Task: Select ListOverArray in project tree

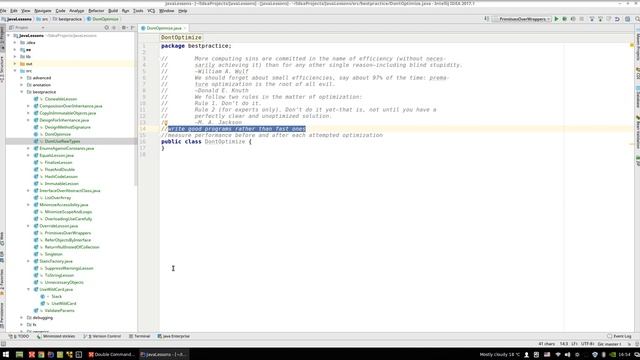Action: pyautogui.click(x=58, y=198)
